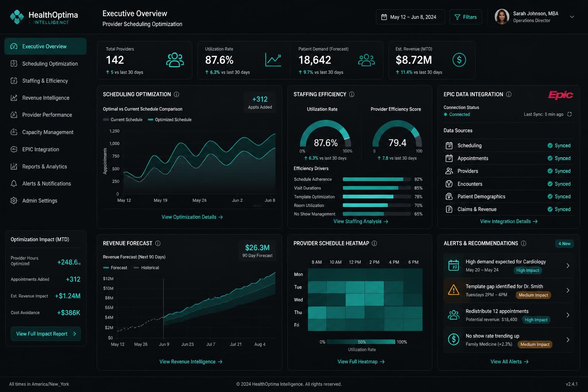This screenshot has width=588, height=392.
Task: Follow View Optimization Details link
Action: [x=192, y=217]
